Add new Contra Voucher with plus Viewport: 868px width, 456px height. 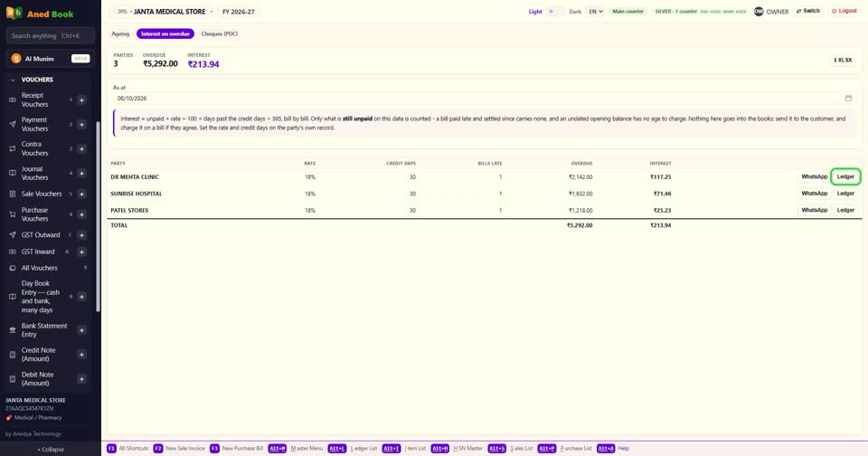[81, 149]
